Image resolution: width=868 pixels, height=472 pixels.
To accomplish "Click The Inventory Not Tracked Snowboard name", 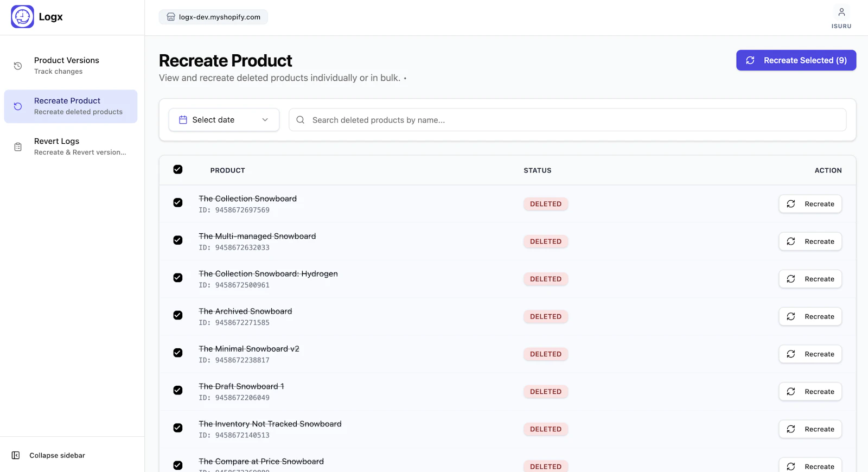I will click(270, 424).
